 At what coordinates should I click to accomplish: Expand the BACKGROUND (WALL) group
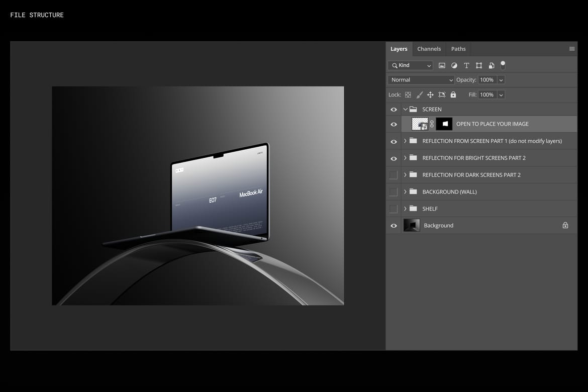(x=405, y=191)
